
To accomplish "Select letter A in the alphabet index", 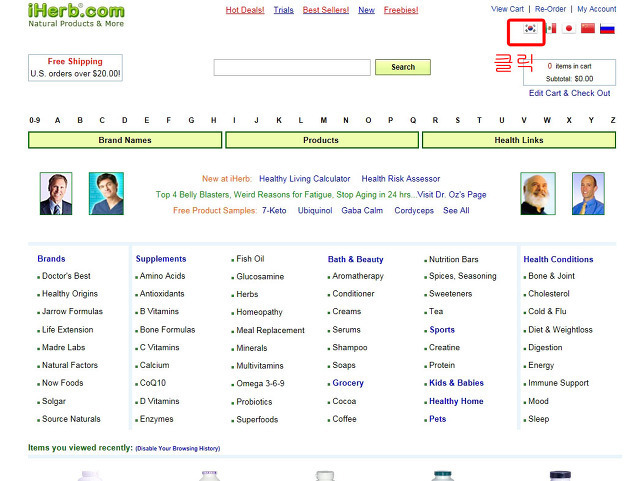I will pos(58,120).
